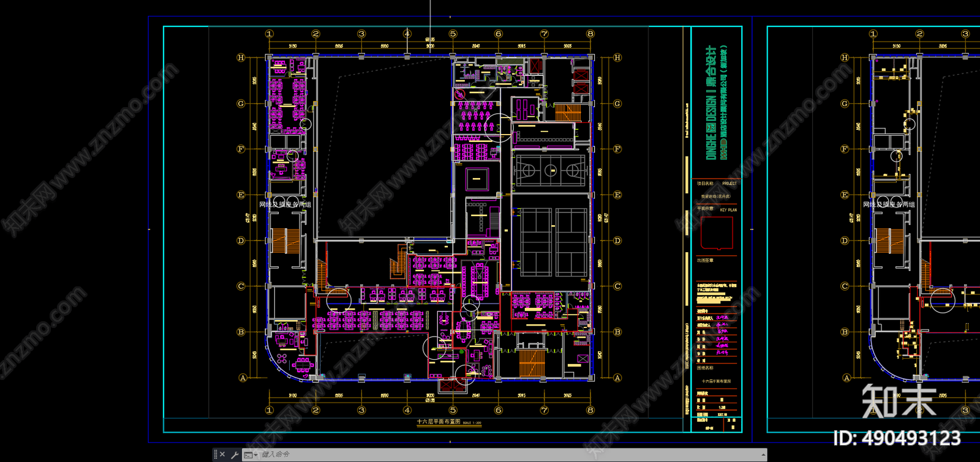The image size is (980, 462).
Task: Click the command line drag grip handle
Action: [216, 455]
